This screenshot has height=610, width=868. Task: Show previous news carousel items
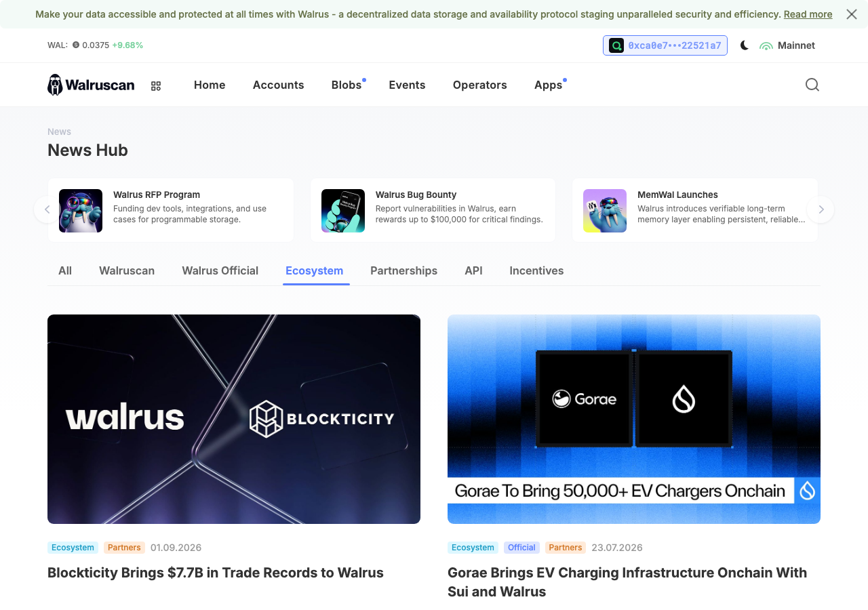[47, 209]
